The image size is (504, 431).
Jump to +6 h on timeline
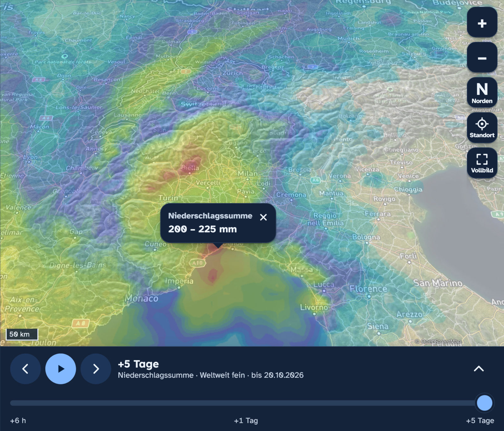(x=18, y=421)
